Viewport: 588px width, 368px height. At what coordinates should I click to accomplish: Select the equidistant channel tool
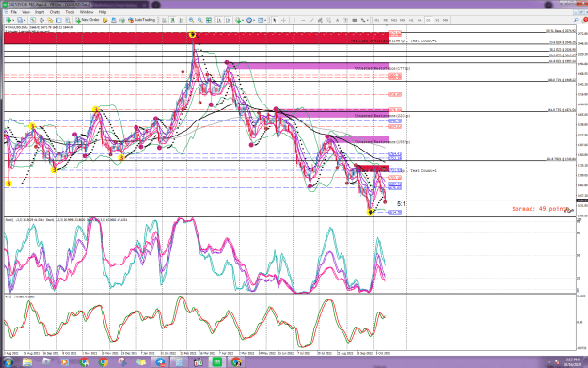pos(320,20)
